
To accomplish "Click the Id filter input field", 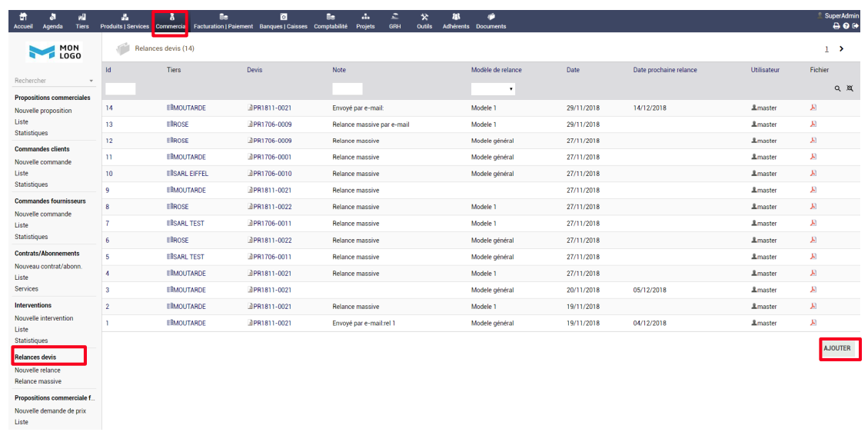I will 121,88.
